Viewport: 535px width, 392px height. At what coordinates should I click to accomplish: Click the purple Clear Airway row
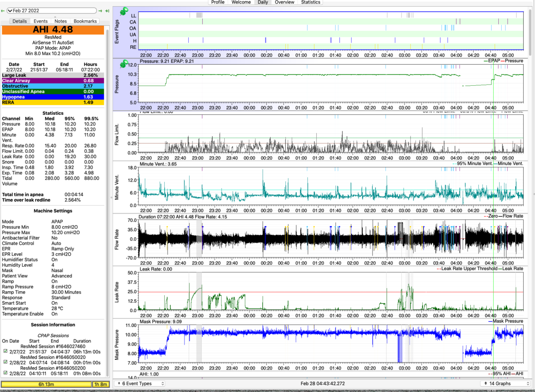[53, 81]
